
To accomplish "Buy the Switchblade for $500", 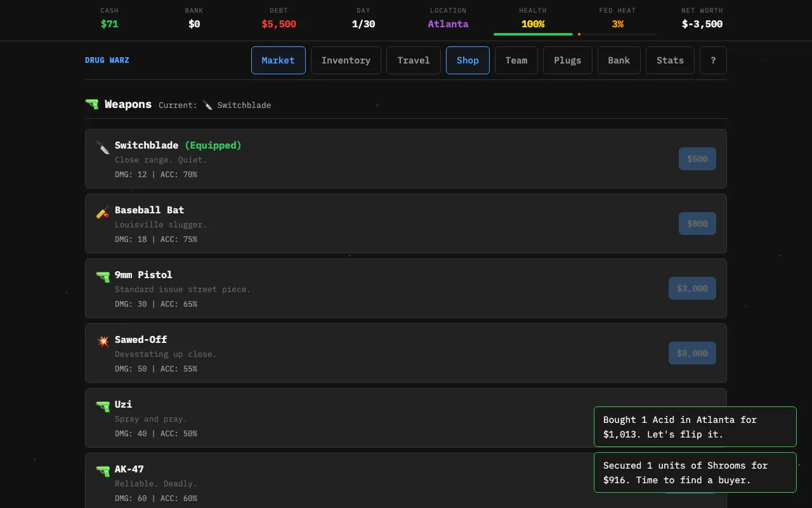I will pyautogui.click(x=697, y=159).
